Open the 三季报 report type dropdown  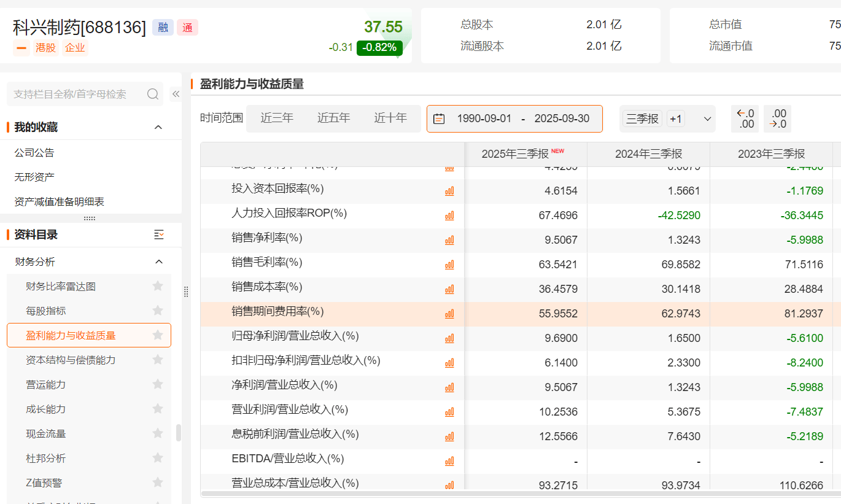coord(707,118)
